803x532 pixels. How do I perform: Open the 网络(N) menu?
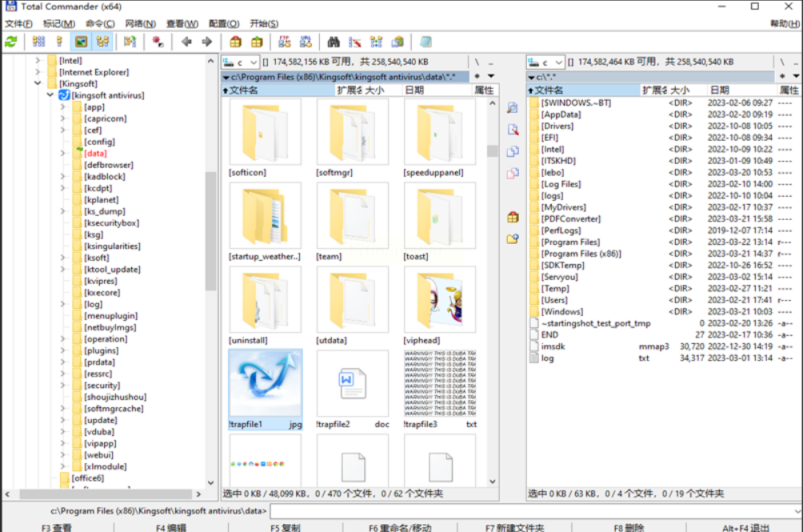(139, 24)
